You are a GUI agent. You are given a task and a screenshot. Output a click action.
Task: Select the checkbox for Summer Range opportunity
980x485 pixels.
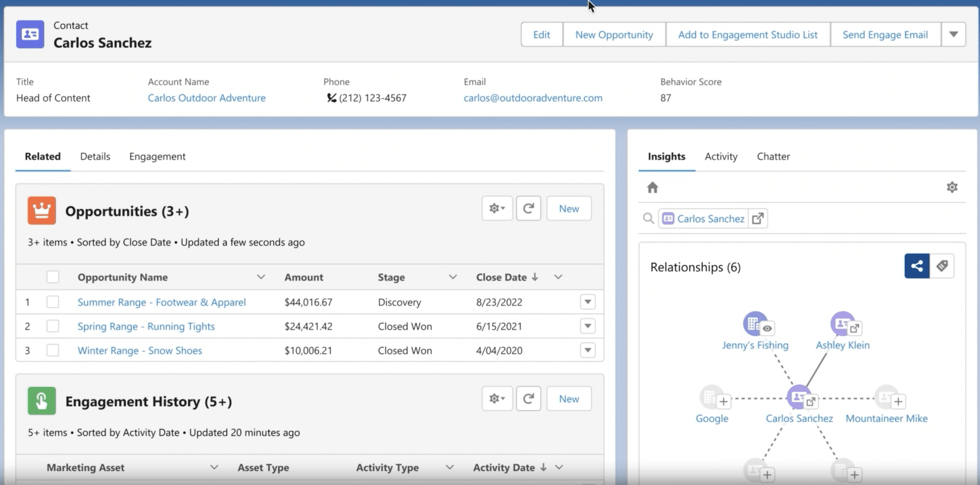pos(53,302)
